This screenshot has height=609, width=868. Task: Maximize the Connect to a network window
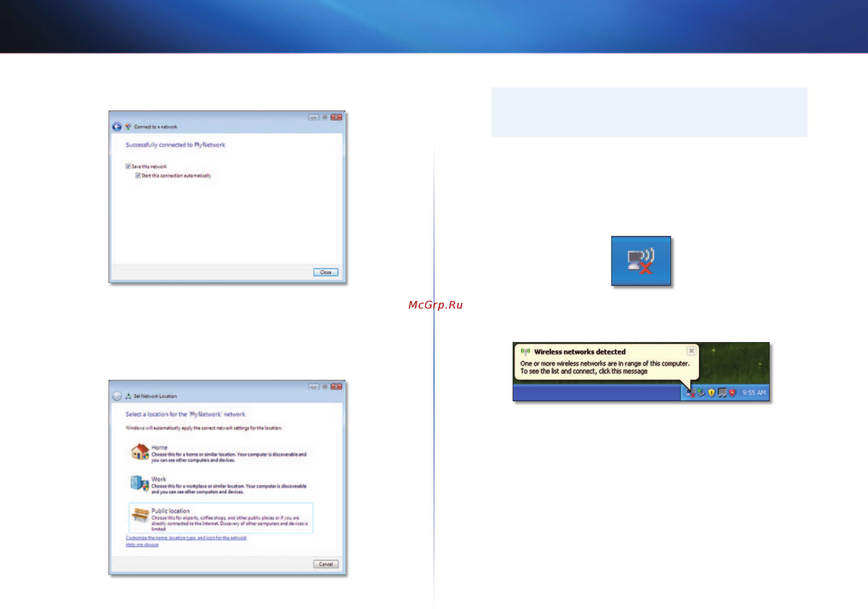tap(325, 117)
